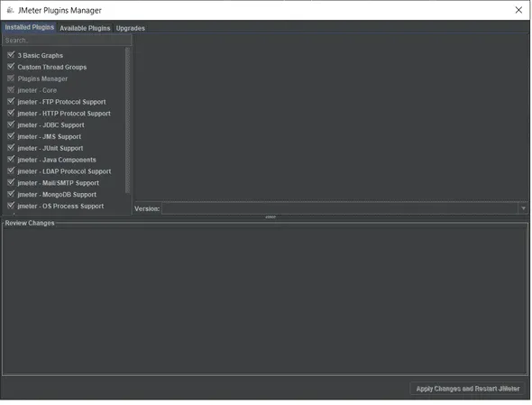Screen dimensions: 532x405
Task: Select jmeter - FTP Protocol Support entry
Action: click(x=61, y=102)
